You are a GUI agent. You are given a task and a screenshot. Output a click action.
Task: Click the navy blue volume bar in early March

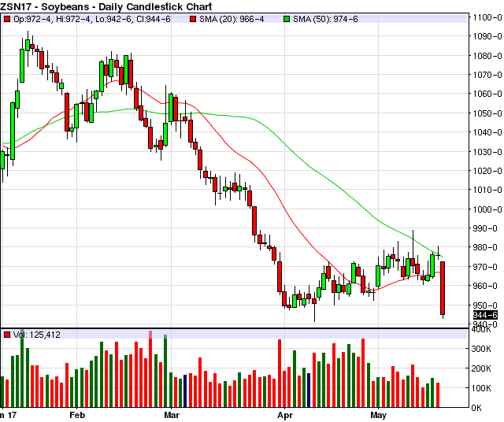[x=185, y=391]
